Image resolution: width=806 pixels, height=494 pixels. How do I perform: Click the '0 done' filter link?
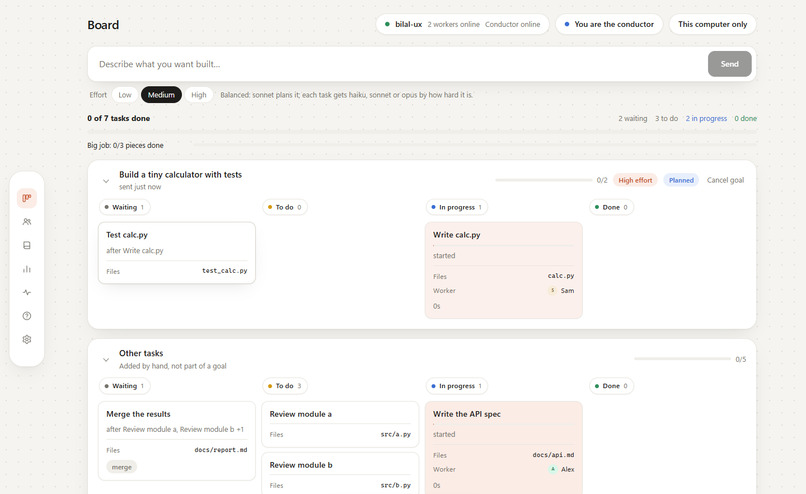coord(745,118)
